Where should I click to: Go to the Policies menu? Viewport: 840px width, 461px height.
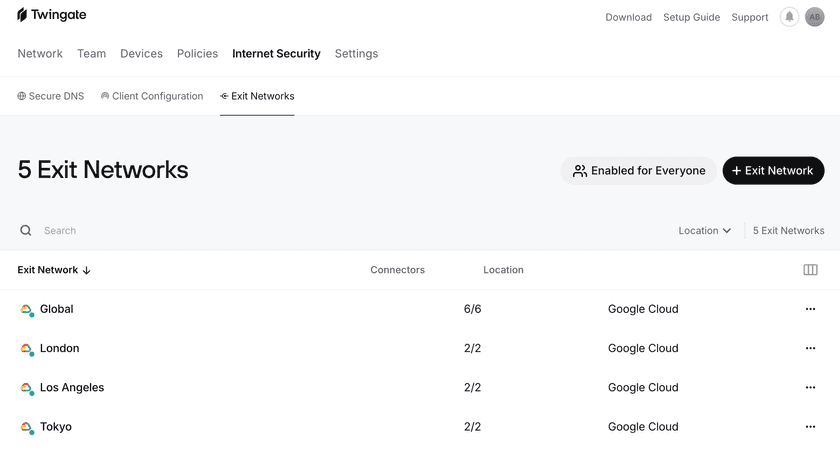[197, 54]
